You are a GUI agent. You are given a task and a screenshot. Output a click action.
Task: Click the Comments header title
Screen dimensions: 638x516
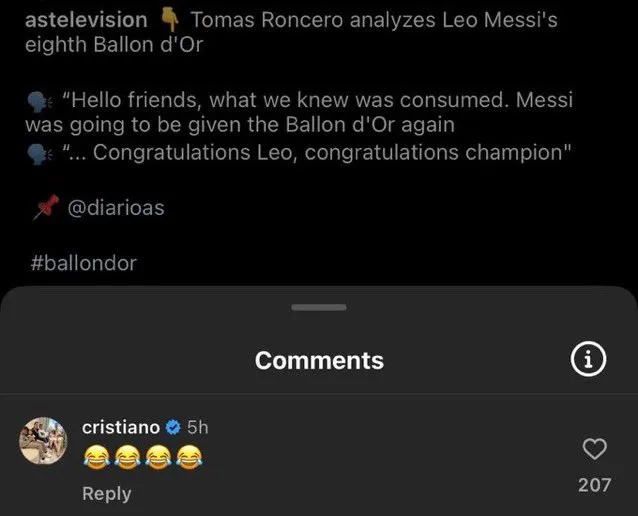(319, 361)
